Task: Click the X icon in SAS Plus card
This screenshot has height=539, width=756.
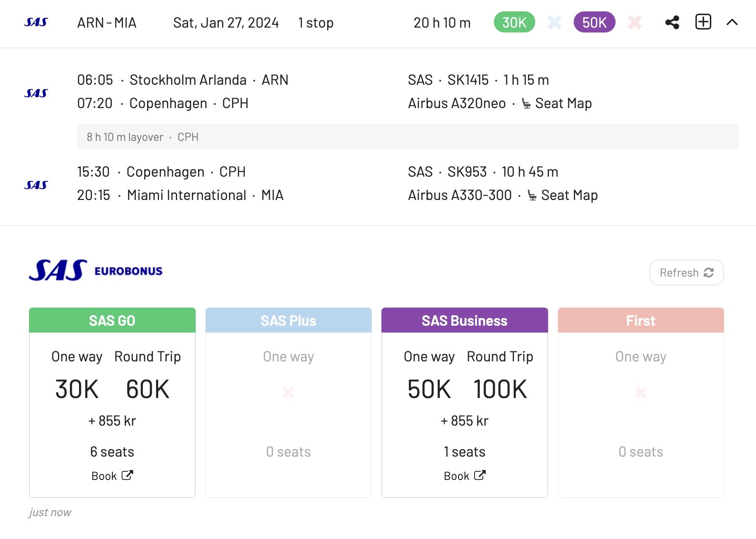Action: 288,392
